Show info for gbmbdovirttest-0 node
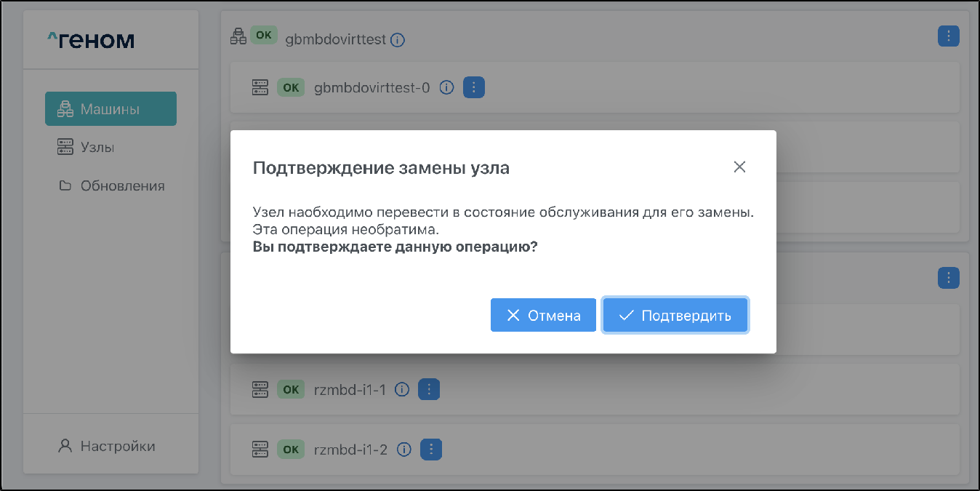This screenshot has width=980, height=491. 447,88
